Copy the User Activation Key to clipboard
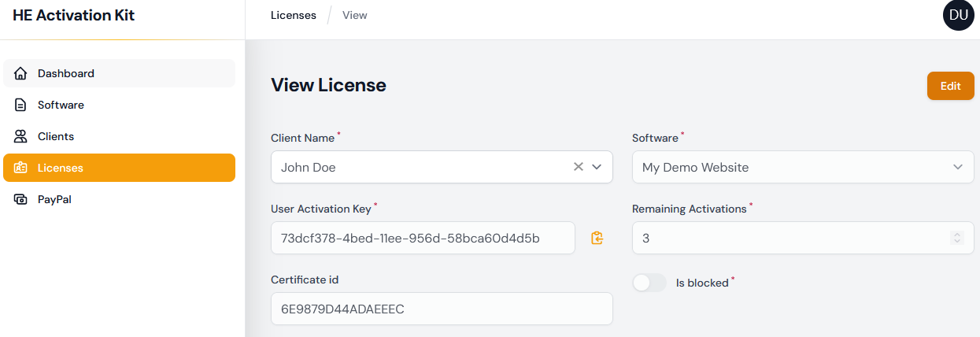980x337 pixels. (597, 238)
